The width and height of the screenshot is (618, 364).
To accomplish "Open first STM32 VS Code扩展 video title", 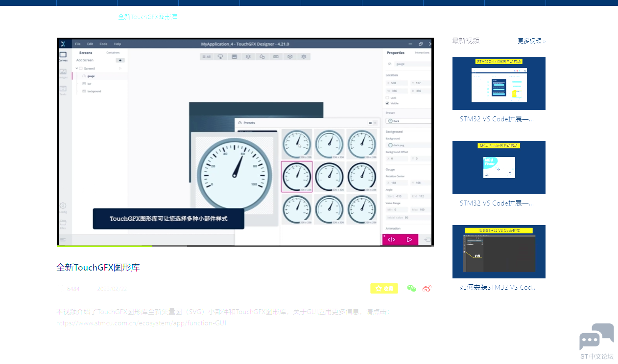I will point(497,119).
